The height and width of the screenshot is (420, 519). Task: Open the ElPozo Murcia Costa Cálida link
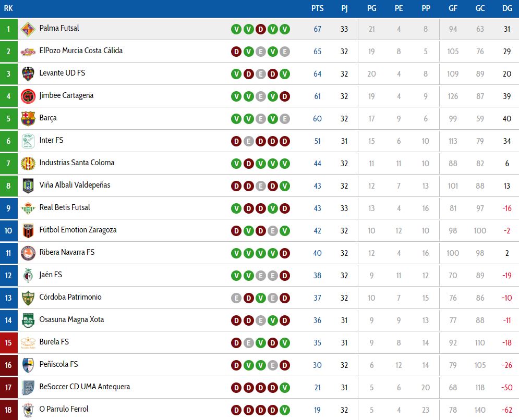(81, 51)
